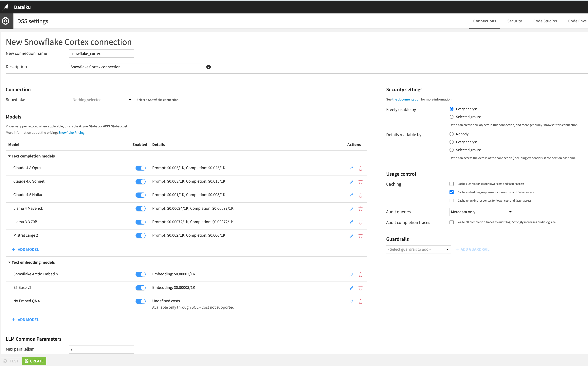
Task: Edit the E5 Base v2 model
Action: tap(351, 288)
